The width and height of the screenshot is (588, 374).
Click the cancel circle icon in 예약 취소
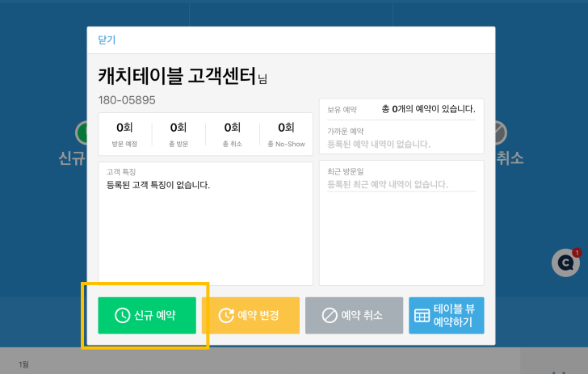(x=330, y=316)
